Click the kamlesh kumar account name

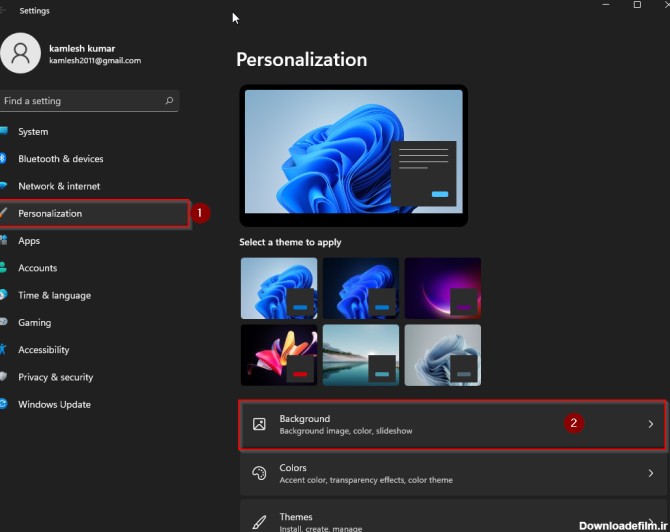coord(82,48)
